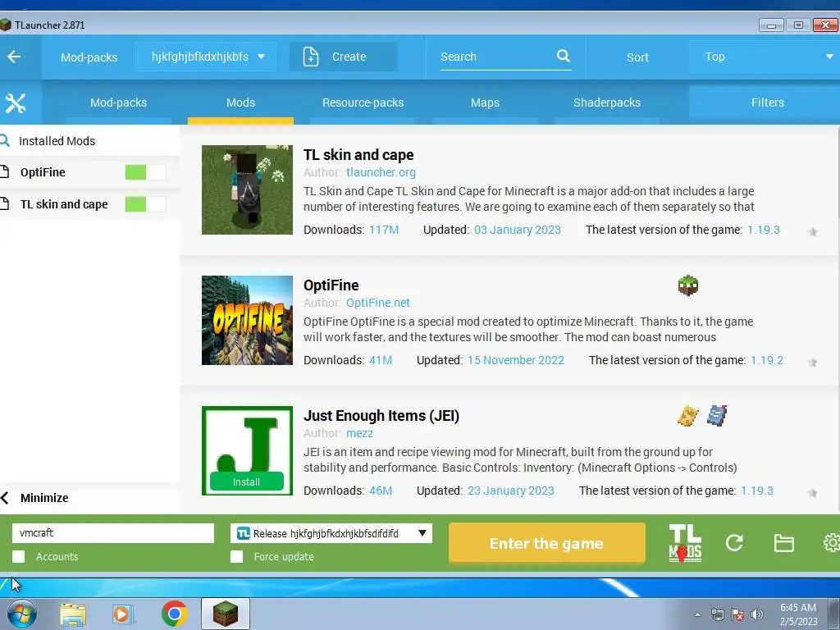The image size is (840, 630).
Task: Click the network icon in system tray
Action: click(717, 614)
